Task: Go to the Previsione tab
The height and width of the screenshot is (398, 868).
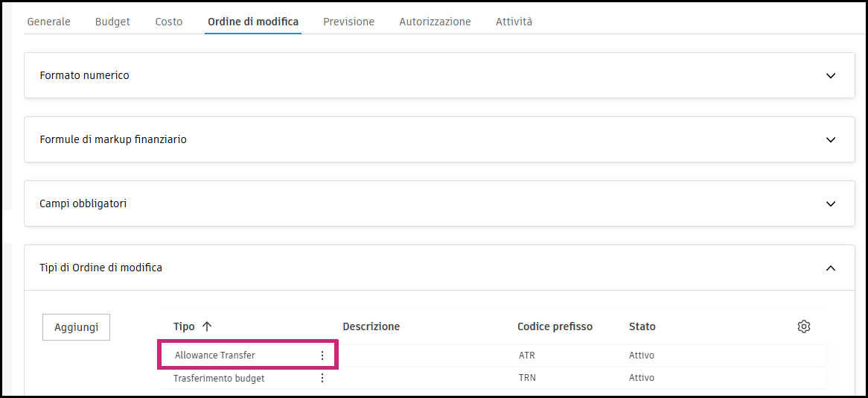Action: 348,22
